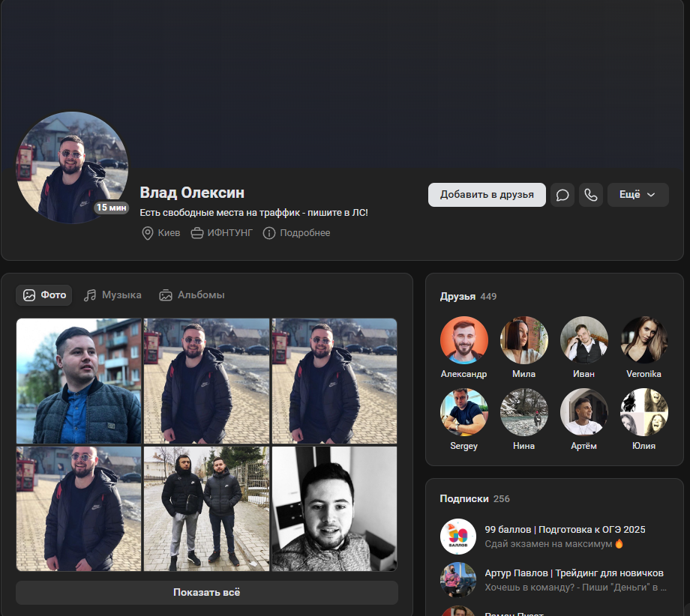Click the name Юлия under avatar

tap(643, 446)
